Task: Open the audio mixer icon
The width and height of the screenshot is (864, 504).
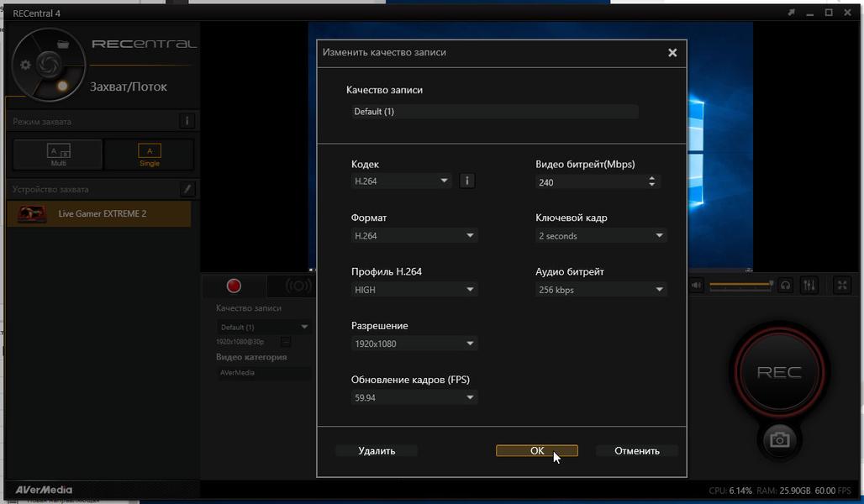Action: point(809,285)
